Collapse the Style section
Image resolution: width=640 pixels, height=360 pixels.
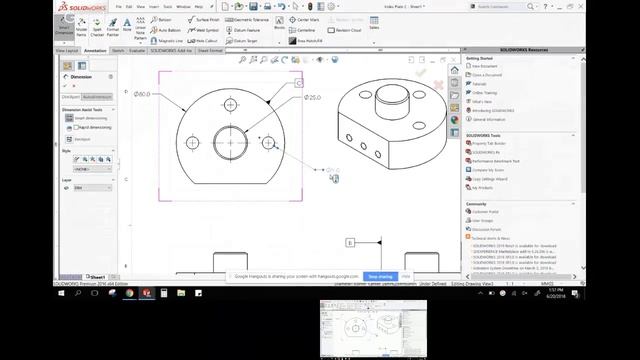pos(113,151)
